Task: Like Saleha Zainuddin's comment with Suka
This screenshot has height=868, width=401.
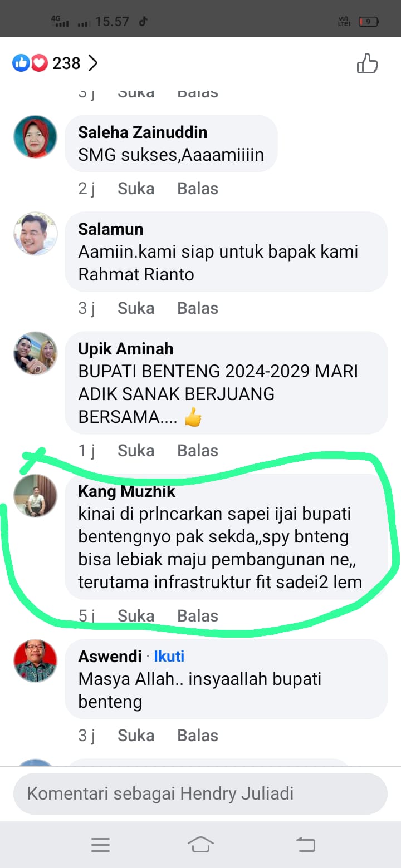Action: coord(136,189)
